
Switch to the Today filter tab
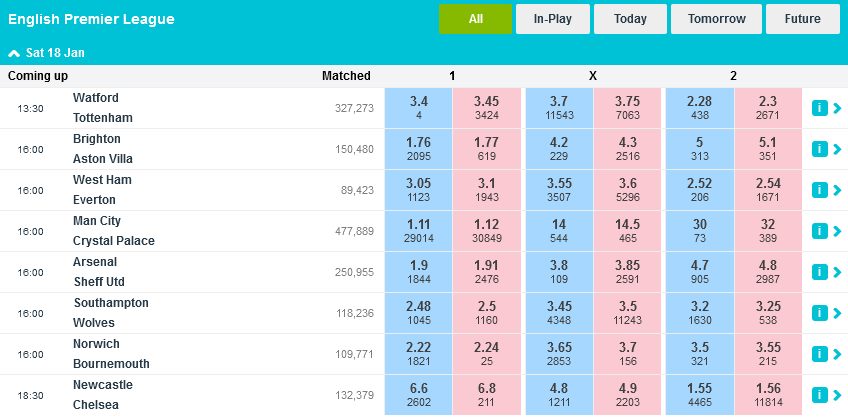click(x=630, y=19)
